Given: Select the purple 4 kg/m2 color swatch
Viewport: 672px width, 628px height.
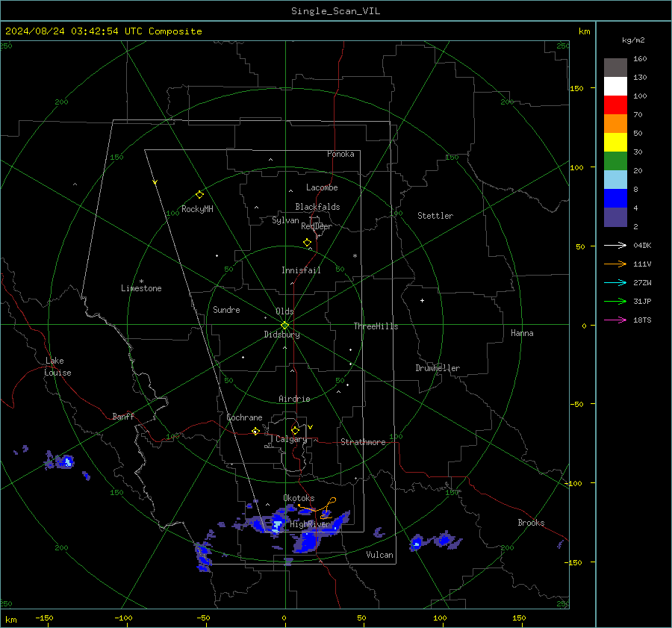Looking at the screenshot, I should click(615, 217).
